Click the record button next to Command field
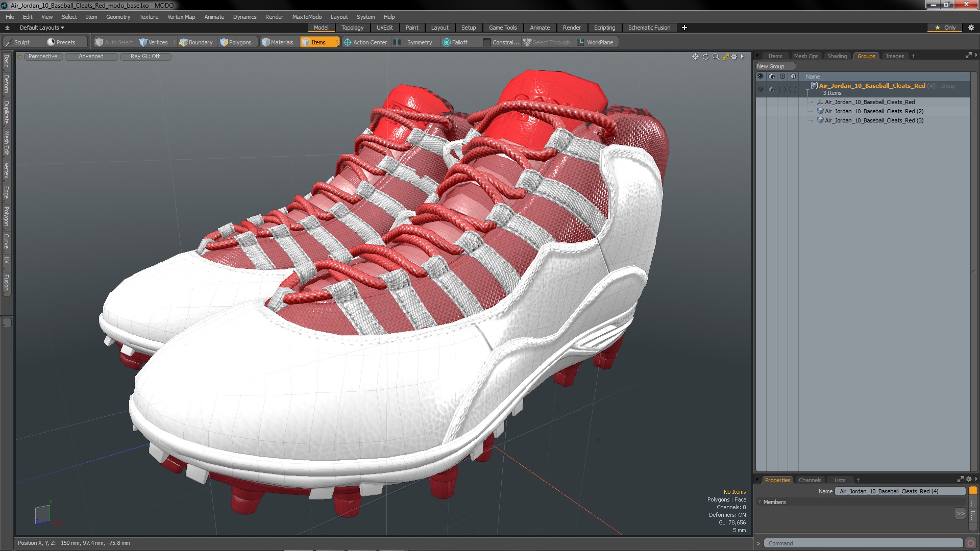The image size is (980, 551). (971, 543)
